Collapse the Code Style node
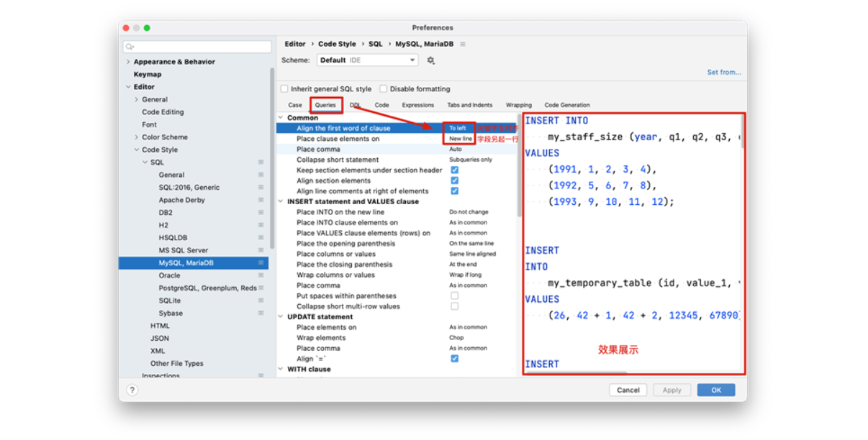 pos(137,150)
